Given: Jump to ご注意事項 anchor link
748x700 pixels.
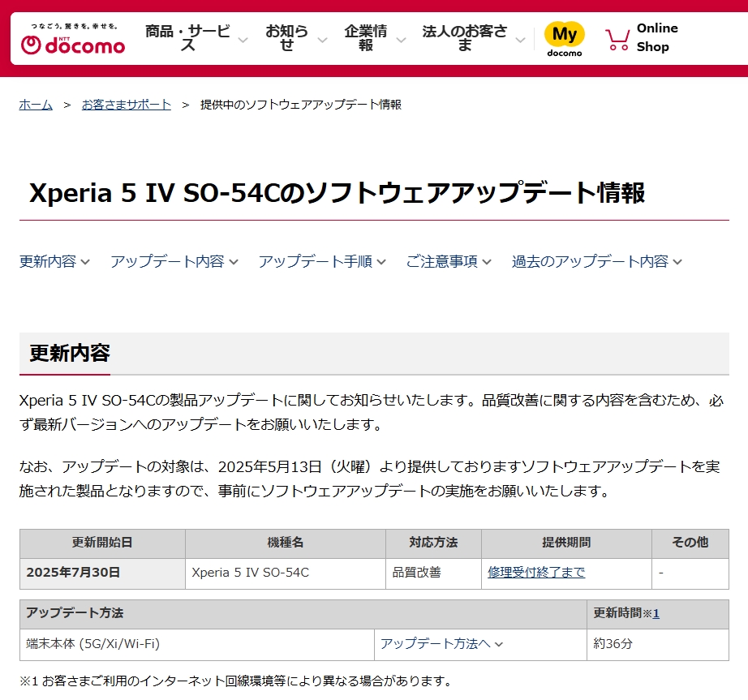Looking at the screenshot, I should point(441,261).
